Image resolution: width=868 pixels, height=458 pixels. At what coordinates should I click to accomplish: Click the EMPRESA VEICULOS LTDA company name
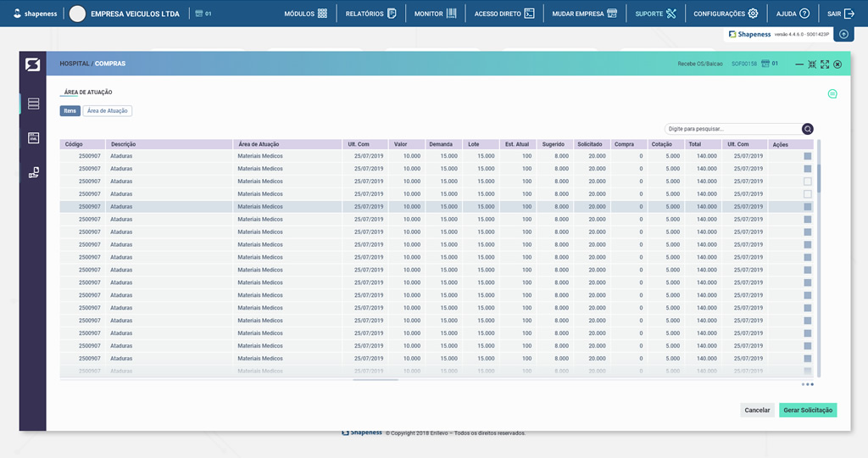(135, 14)
